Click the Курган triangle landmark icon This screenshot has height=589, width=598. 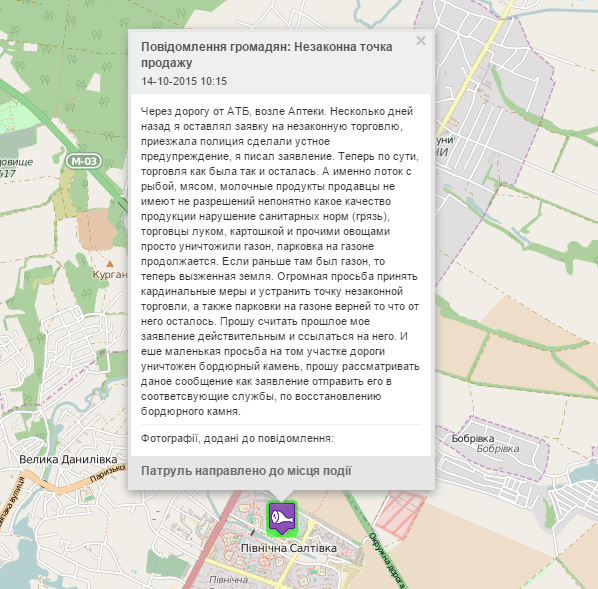point(110,264)
